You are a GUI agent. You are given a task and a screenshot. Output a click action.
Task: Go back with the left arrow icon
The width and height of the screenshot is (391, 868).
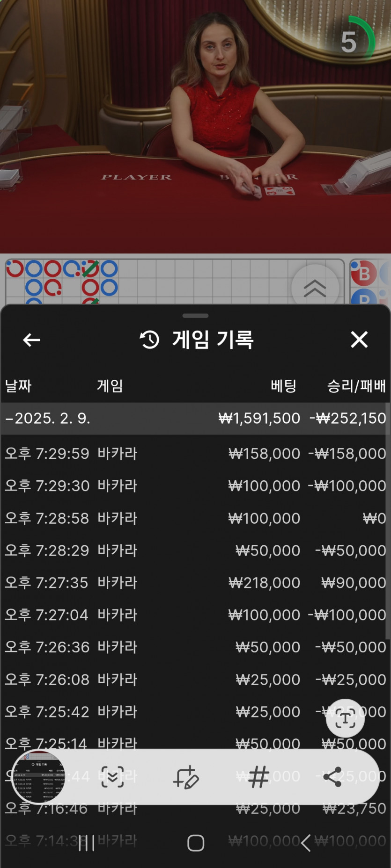(31, 340)
